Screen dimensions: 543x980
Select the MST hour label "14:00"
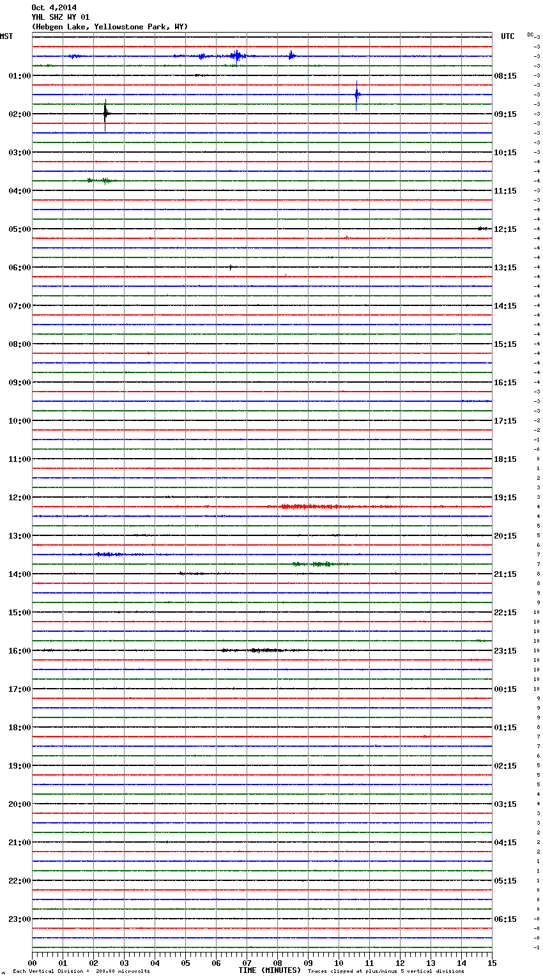click(20, 574)
